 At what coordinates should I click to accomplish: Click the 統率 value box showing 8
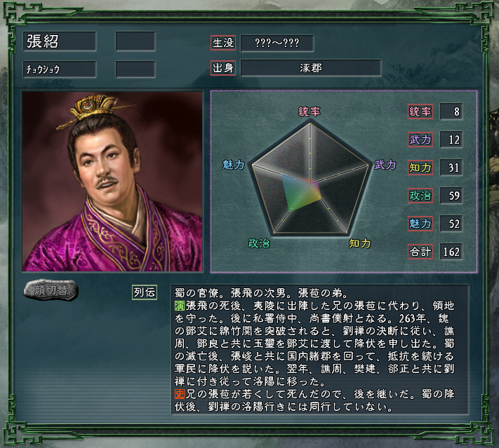click(x=451, y=111)
